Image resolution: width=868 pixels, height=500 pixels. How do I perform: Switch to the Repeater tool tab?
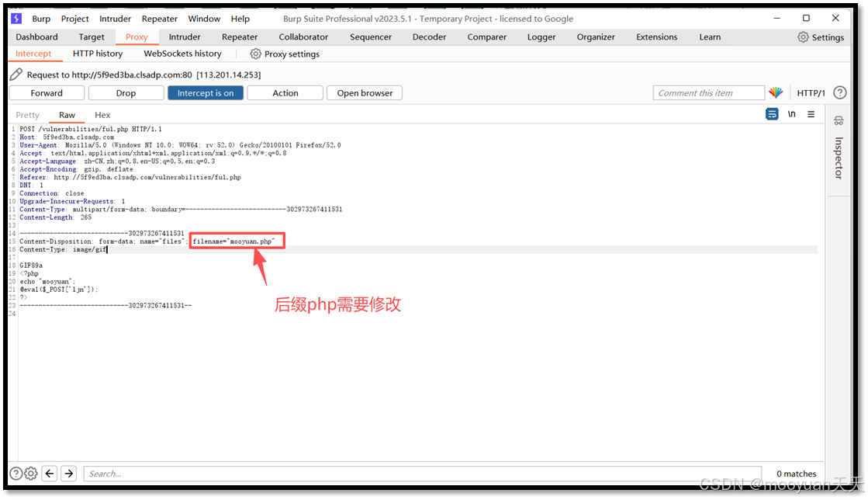click(240, 37)
